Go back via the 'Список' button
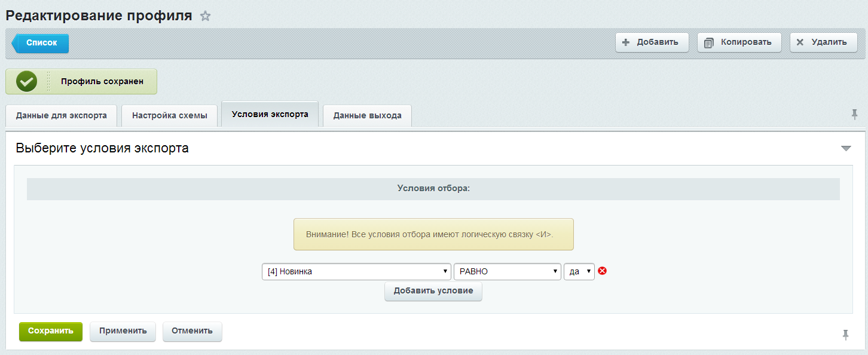Image resolution: width=868 pixels, height=355 pixels. point(41,43)
